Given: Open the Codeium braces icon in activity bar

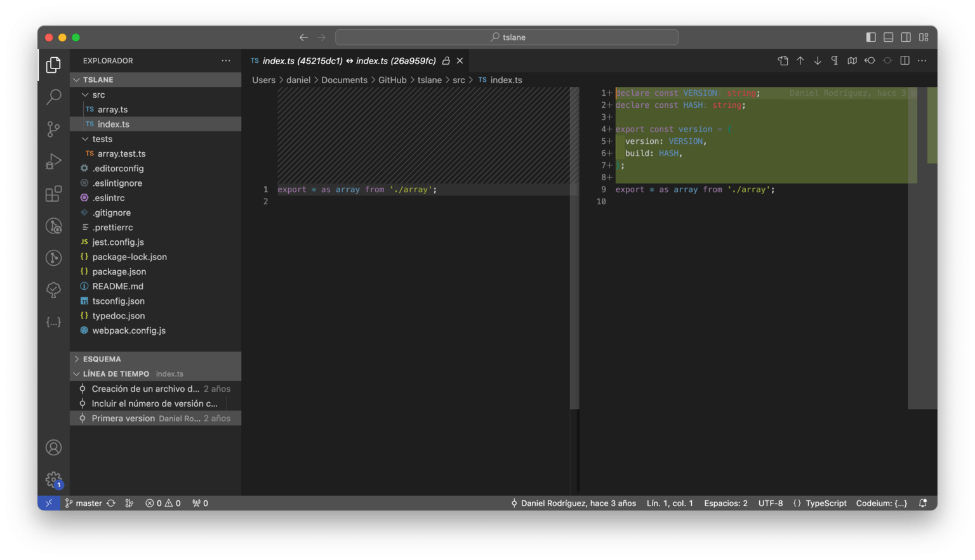Looking at the screenshot, I should (x=53, y=322).
